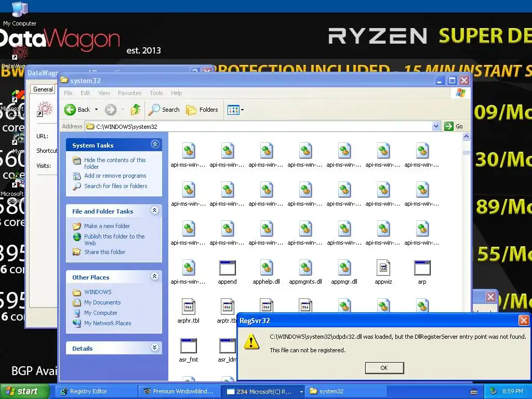532x399 pixels.
Task: Open My Network Places link
Action: [x=108, y=323]
